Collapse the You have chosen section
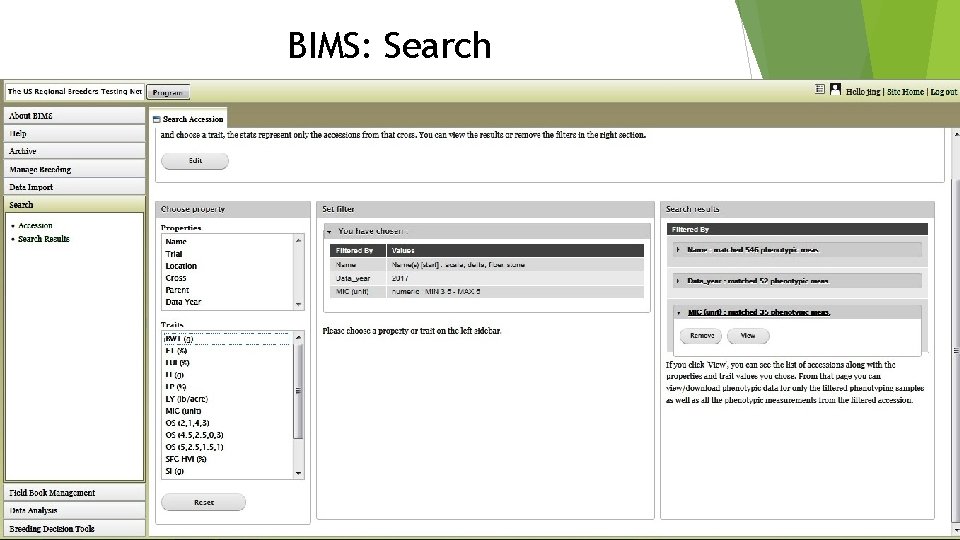Image resolution: width=960 pixels, height=540 pixels. [329, 231]
